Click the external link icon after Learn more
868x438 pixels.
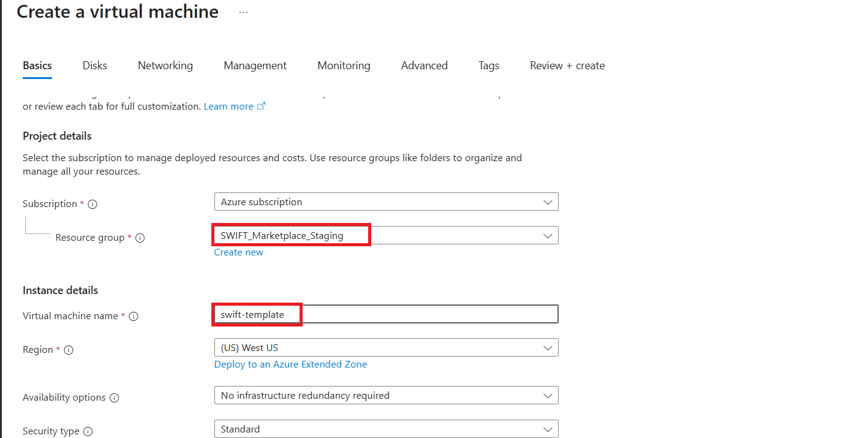pyautogui.click(x=261, y=106)
